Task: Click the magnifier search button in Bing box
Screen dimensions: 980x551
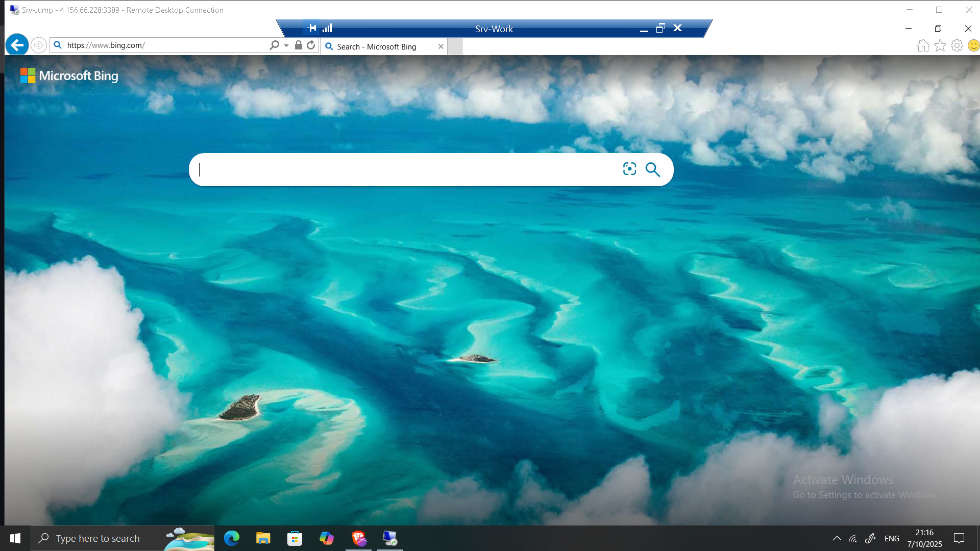Action: [652, 169]
